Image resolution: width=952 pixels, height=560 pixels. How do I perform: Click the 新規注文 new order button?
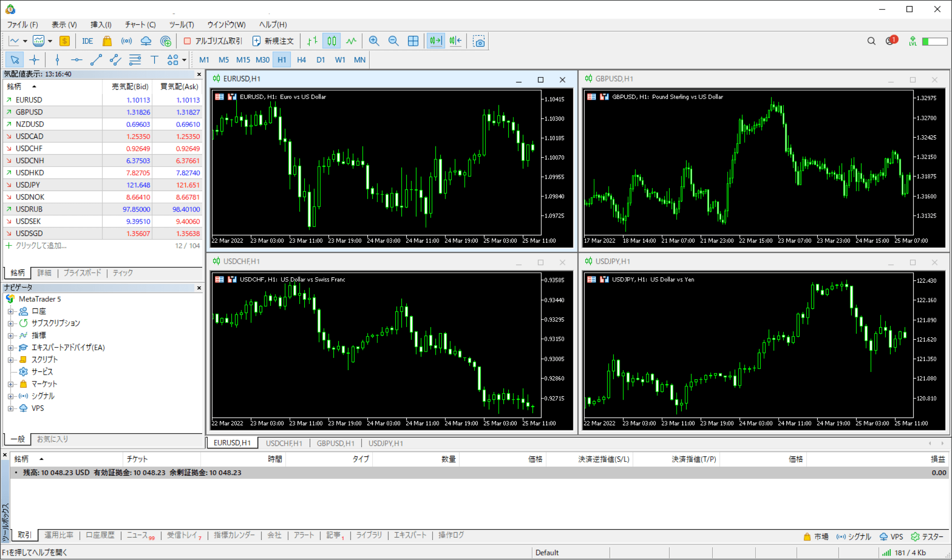[273, 41]
